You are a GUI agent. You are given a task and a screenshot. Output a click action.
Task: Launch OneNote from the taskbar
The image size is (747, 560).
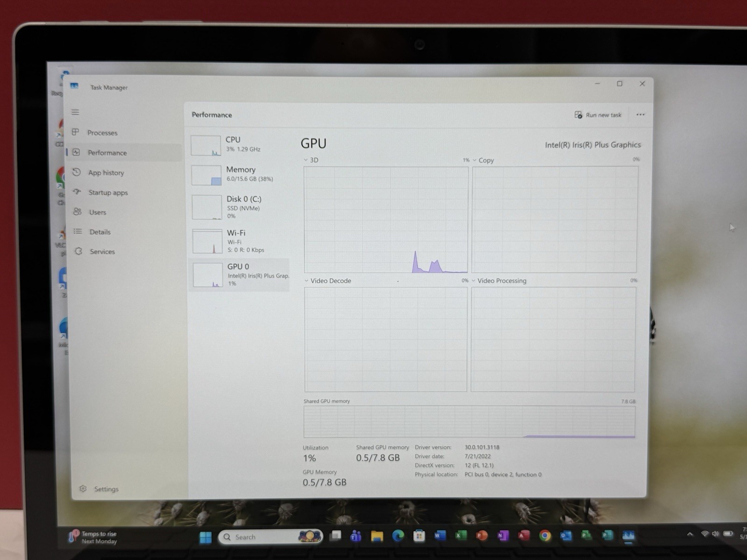click(x=503, y=536)
